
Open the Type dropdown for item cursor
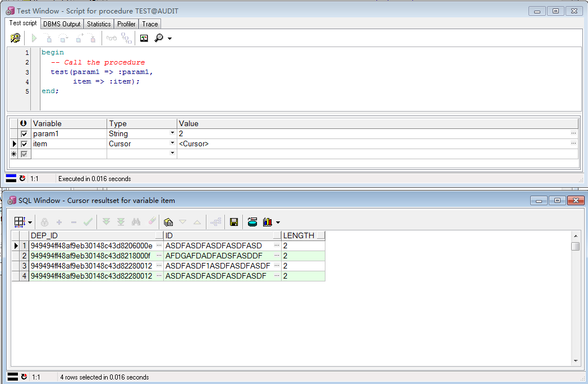tap(172, 144)
